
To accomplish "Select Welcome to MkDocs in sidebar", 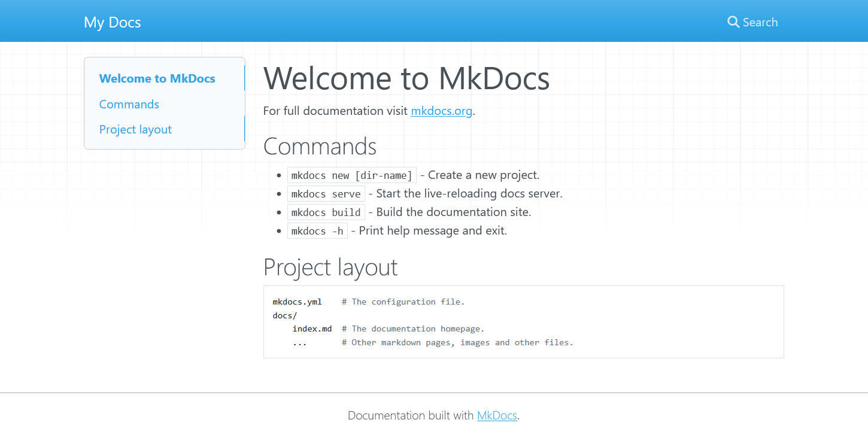I will coord(157,78).
